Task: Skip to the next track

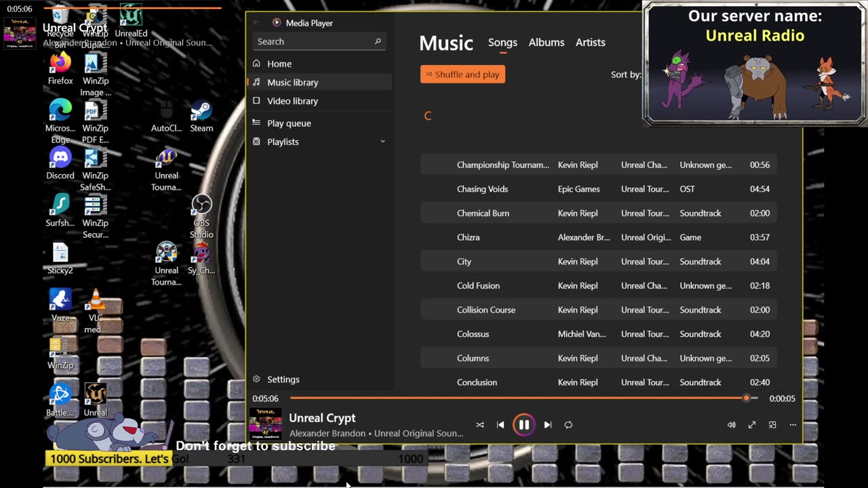Action: pyautogui.click(x=548, y=425)
